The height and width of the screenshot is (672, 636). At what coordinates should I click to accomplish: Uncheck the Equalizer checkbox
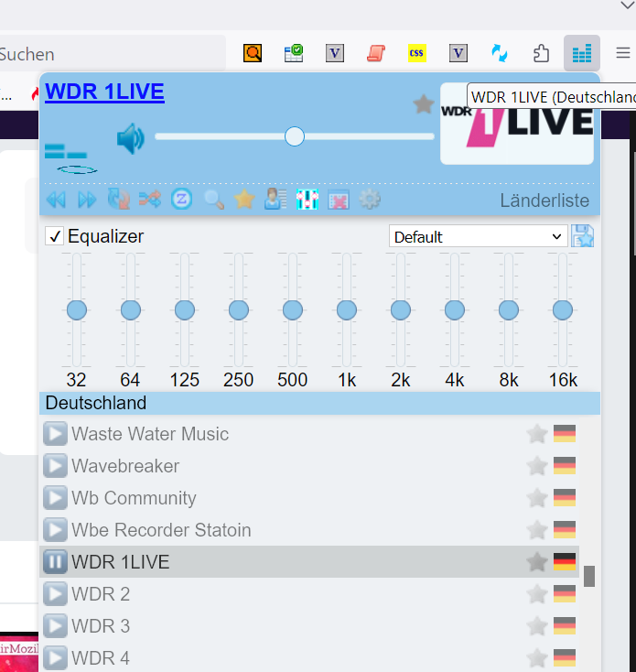pyautogui.click(x=54, y=236)
